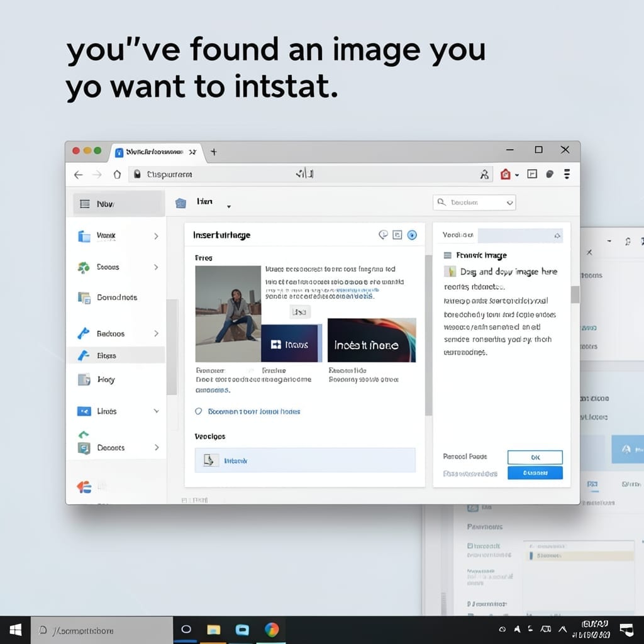
Task: Select the active browser tab
Action: click(x=156, y=152)
